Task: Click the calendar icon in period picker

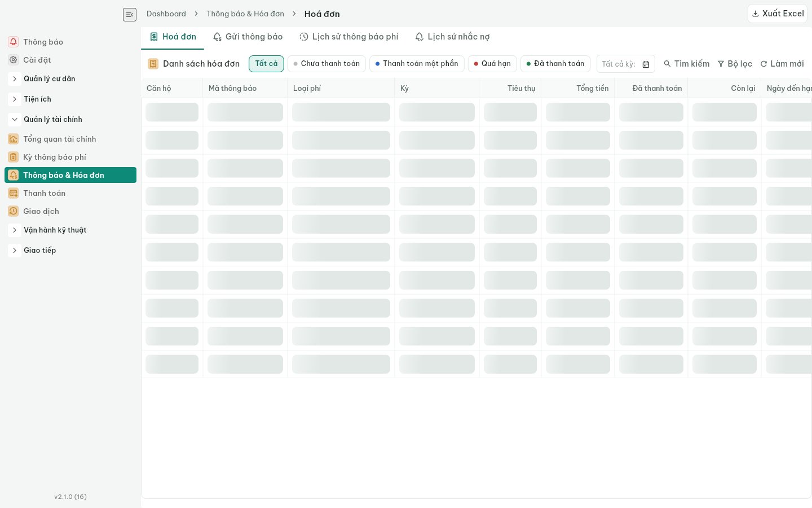Action: point(646,64)
